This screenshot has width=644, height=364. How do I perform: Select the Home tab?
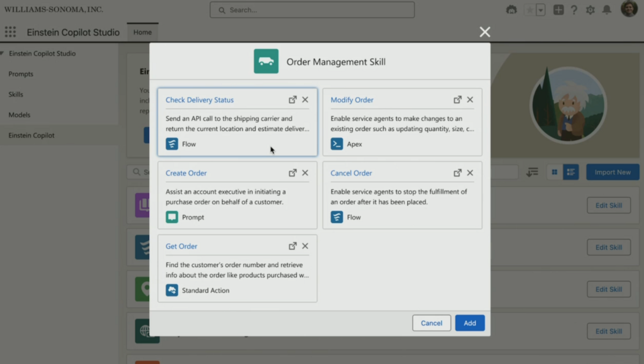click(x=143, y=32)
